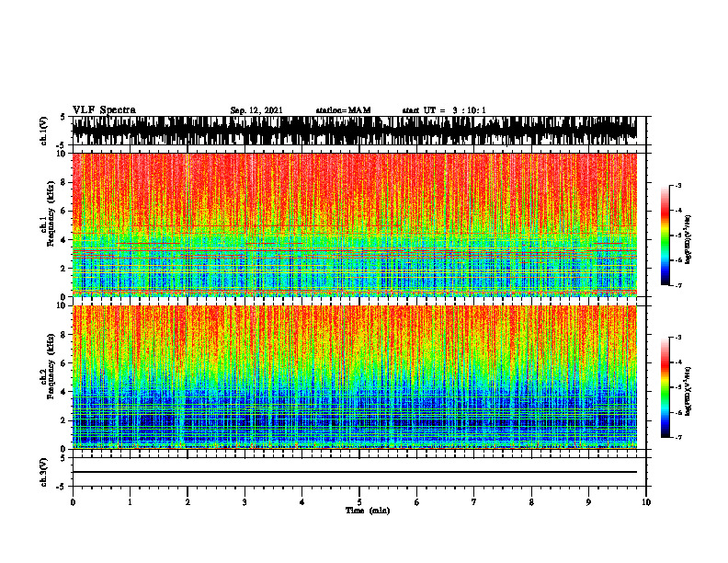Click the "-5" tick on the ch.3(V) axis

click(x=61, y=487)
